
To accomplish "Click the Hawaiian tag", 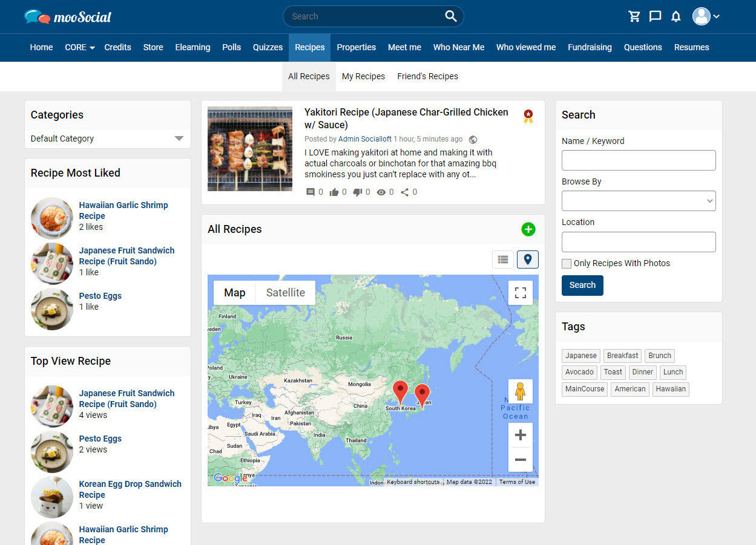I will tap(671, 389).
